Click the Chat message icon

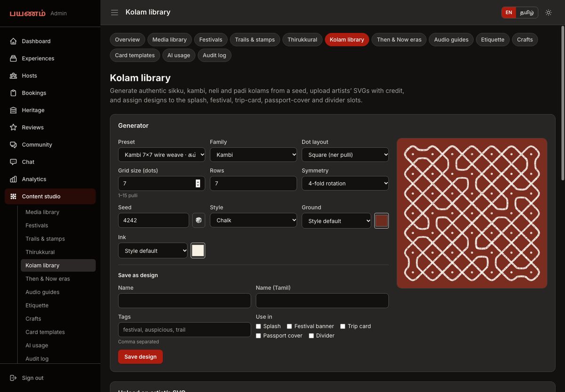[13, 162]
